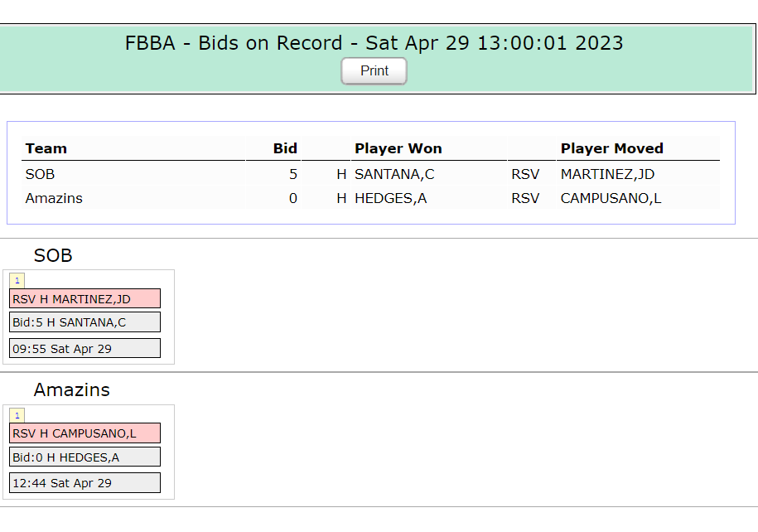This screenshot has width=758, height=532.
Task: Click the Bid column header
Action: point(285,148)
